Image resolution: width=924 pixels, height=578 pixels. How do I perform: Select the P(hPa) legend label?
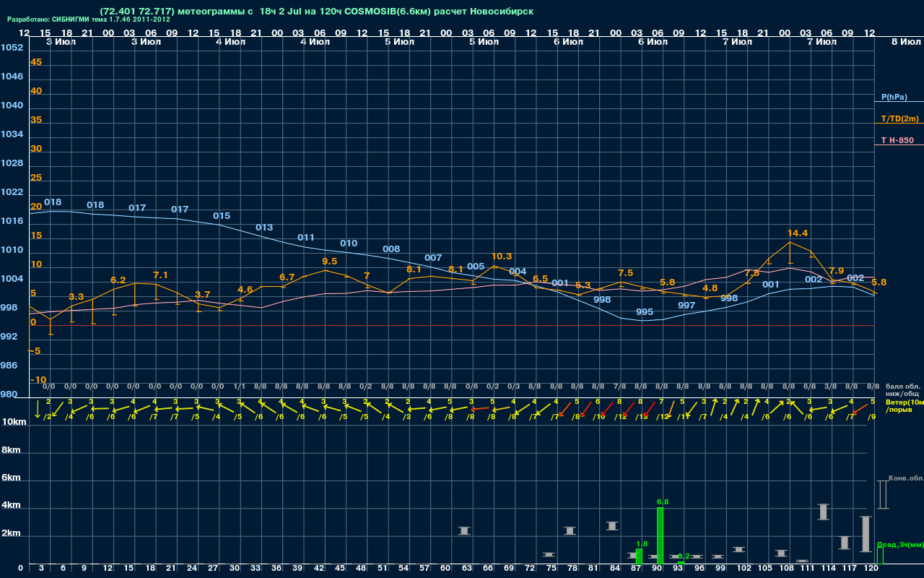pyautogui.click(x=894, y=97)
